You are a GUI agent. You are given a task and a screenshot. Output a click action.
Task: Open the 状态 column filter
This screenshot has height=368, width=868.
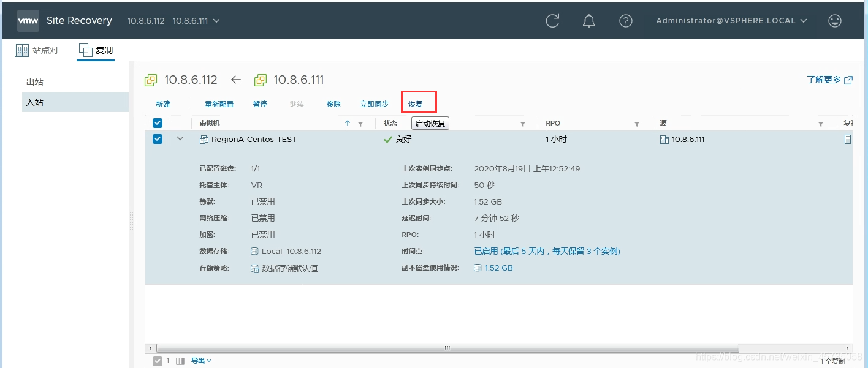click(x=523, y=124)
